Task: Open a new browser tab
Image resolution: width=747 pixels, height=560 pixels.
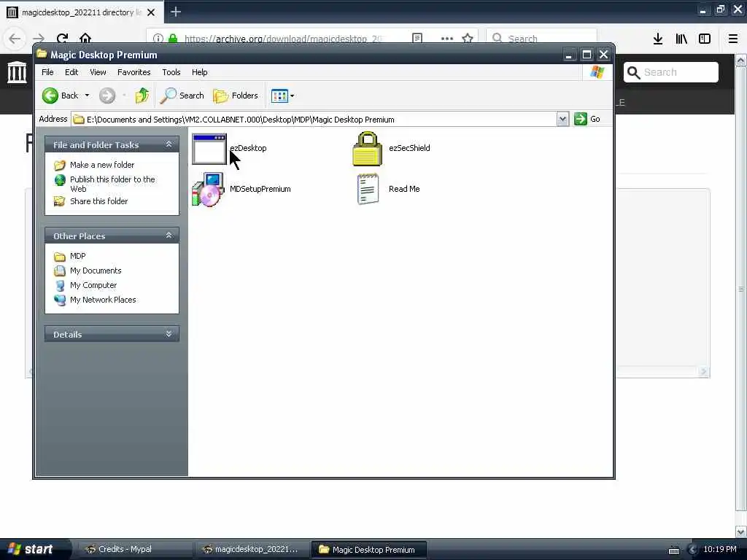Action: point(176,12)
